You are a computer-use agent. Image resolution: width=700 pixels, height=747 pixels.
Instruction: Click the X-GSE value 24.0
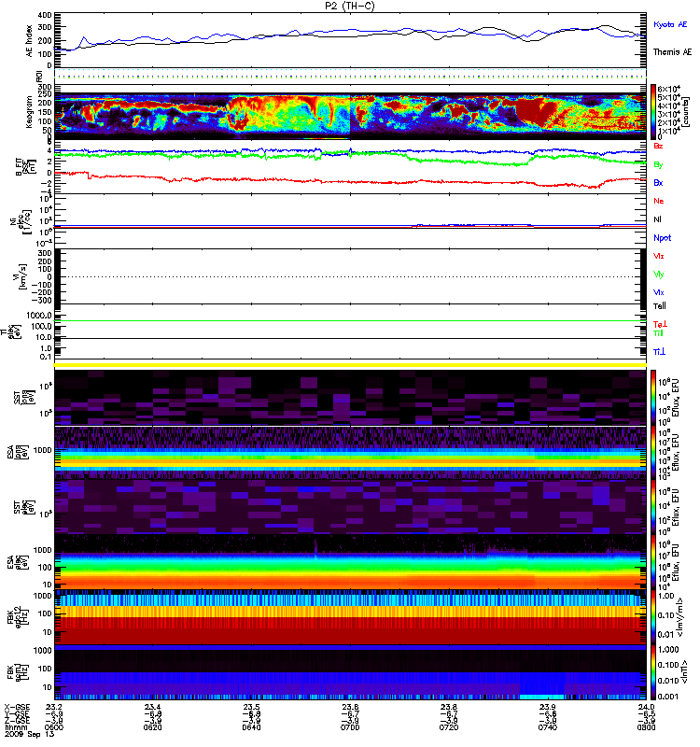(x=646, y=708)
